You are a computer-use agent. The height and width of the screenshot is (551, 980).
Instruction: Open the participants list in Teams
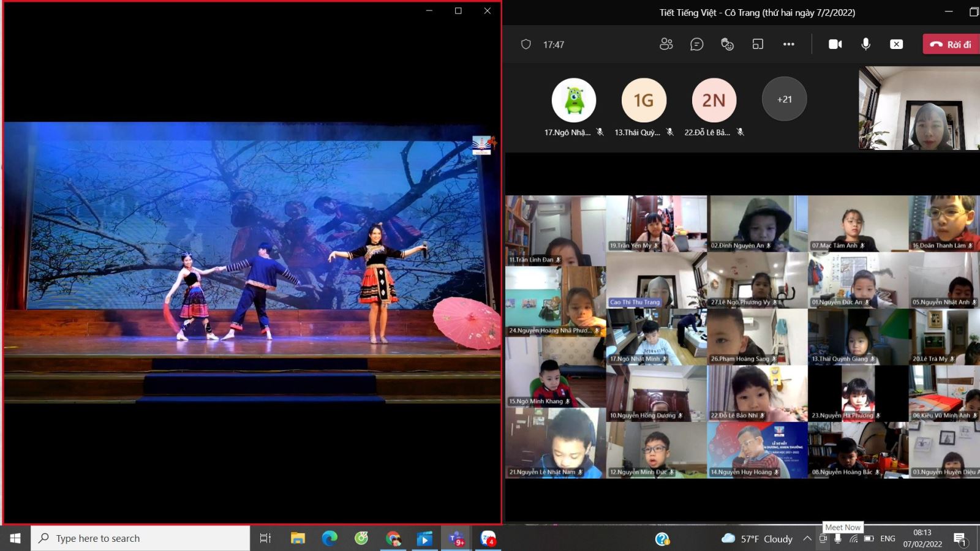[x=666, y=44]
